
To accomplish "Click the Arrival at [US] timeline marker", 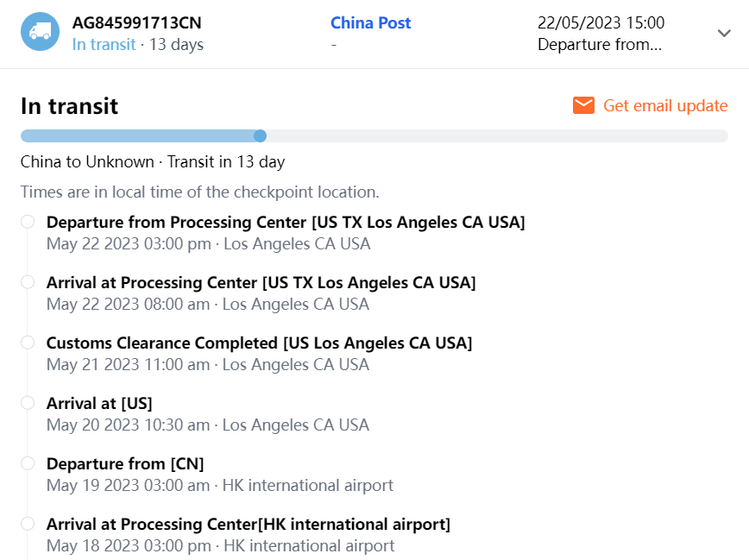I will point(28,403).
